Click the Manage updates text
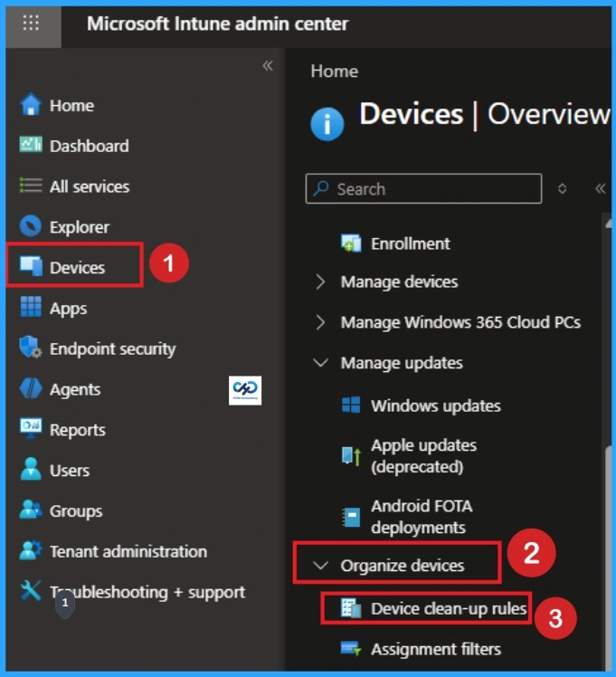 click(402, 363)
